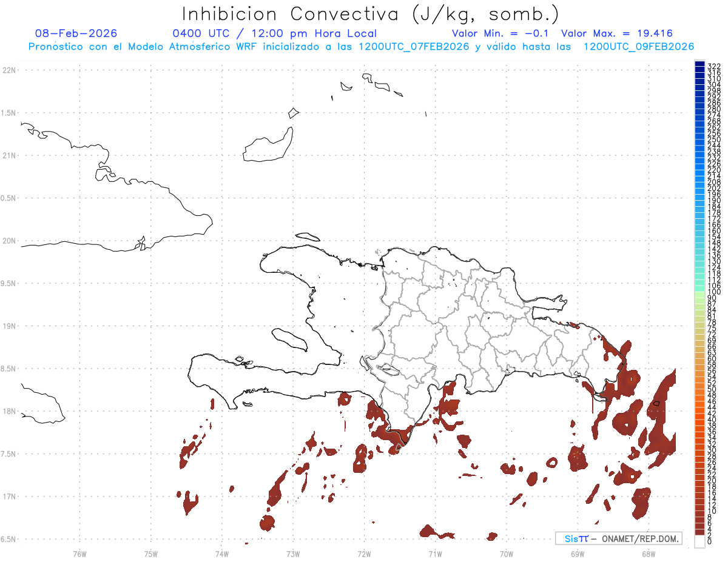Click the '21N' latitude label
This screenshot has height=562, width=728.
(9, 156)
